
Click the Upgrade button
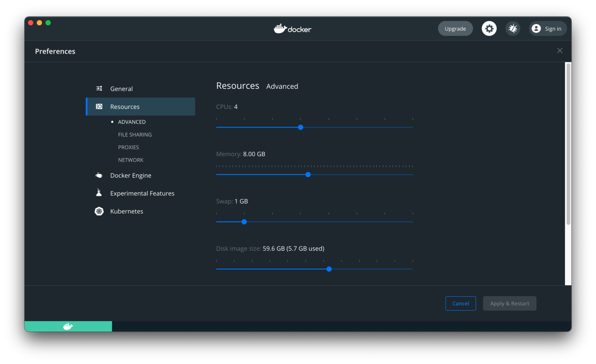(455, 29)
